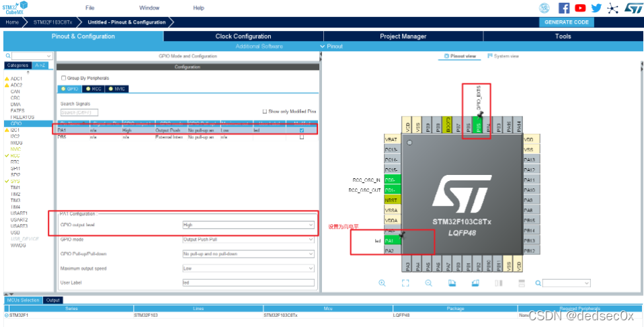This screenshot has width=644, height=327.
Task: Click the peripheral search magnifier icon in sidebar
Action: pos(8,56)
